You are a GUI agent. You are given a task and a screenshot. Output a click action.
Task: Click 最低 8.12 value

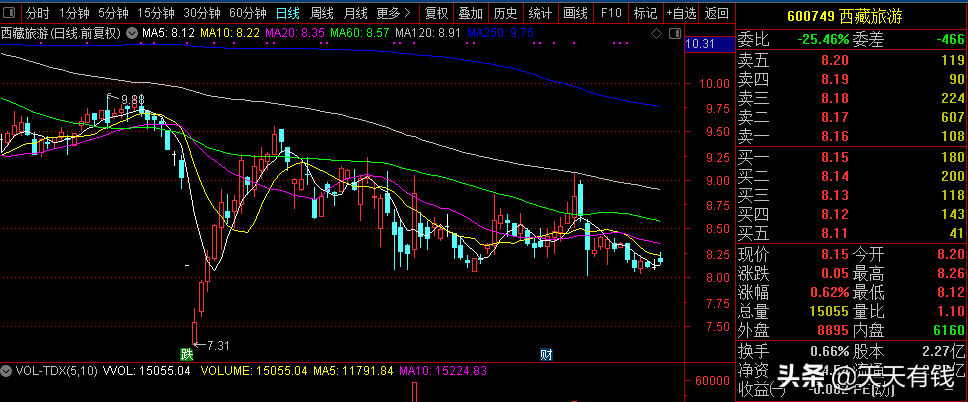click(951, 292)
